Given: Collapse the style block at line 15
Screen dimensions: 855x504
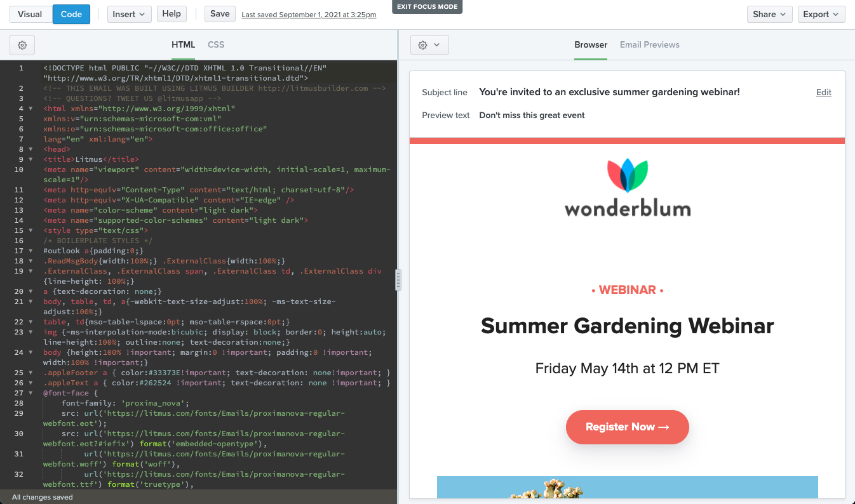Looking at the screenshot, I should click(31, 230).
